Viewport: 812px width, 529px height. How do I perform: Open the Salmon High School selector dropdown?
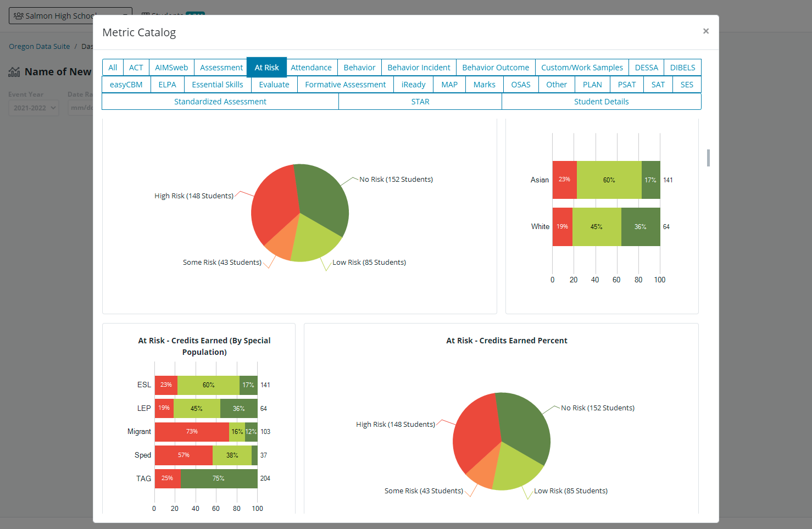[70, 16]
